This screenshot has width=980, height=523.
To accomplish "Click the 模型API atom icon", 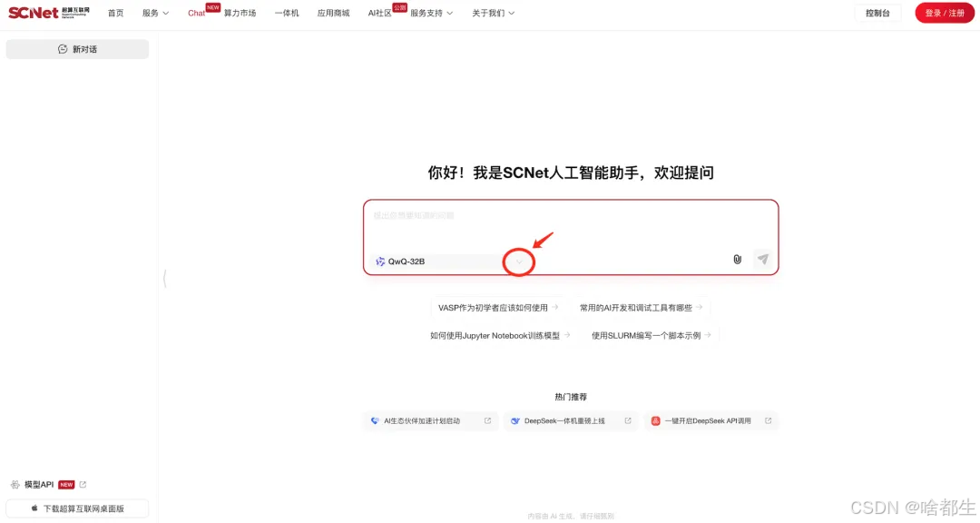I will click(x=15, y=485).
